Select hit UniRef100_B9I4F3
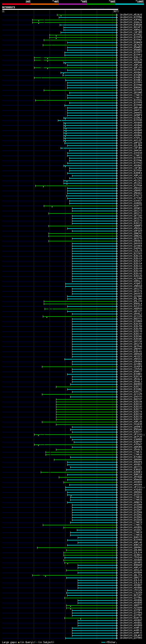The height and width of the screenshot is (644, 146). 131,27
